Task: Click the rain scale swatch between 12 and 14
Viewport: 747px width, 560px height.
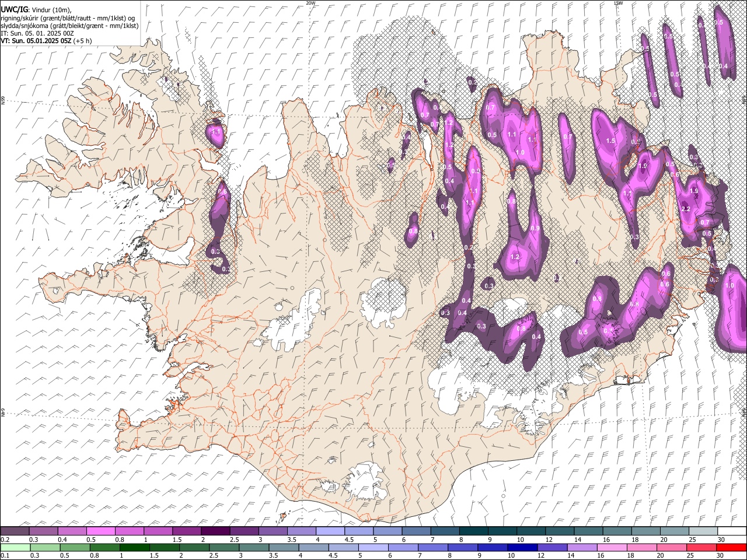Action: (553, 547)
